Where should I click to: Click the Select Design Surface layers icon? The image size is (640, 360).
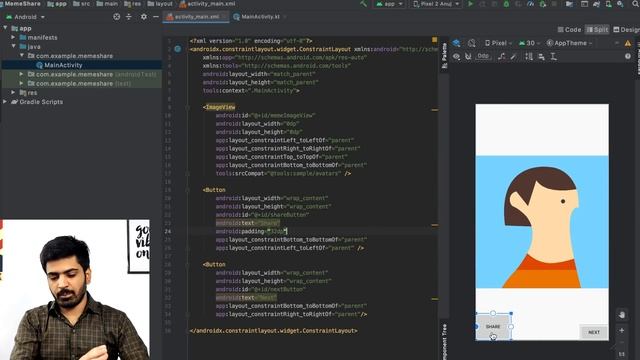point(457,43)
